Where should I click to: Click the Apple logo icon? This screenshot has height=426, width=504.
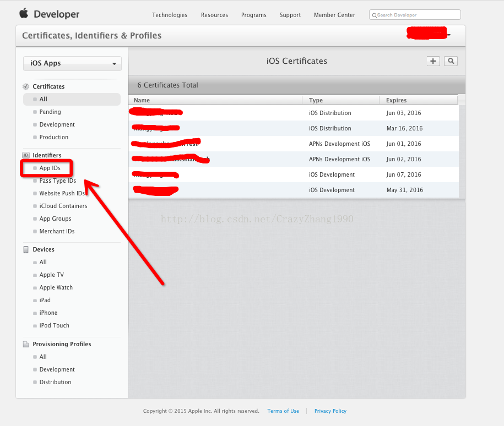[x=24, y=14]
